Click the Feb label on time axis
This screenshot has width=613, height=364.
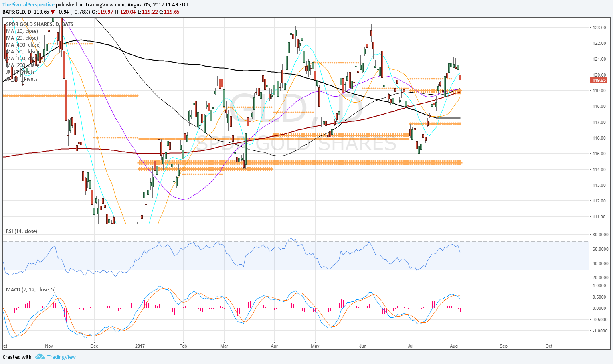coord(183,346)
